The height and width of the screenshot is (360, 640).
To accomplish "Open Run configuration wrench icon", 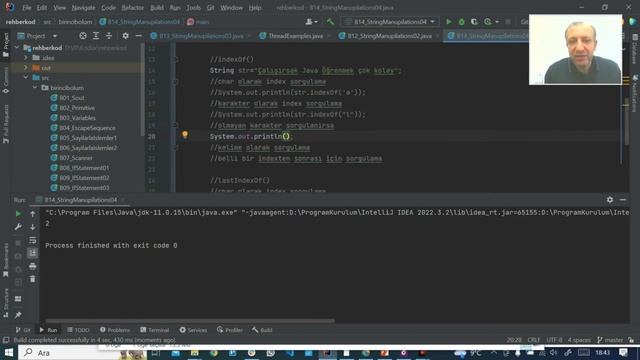I will click(18, 227).
